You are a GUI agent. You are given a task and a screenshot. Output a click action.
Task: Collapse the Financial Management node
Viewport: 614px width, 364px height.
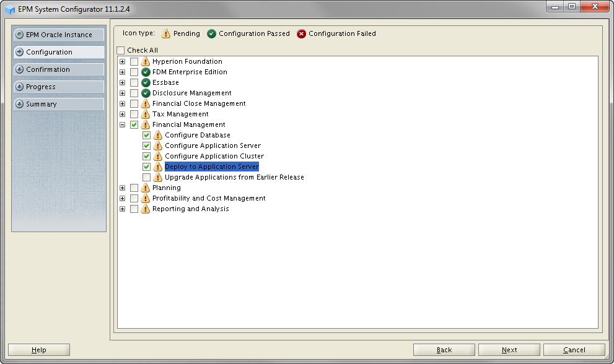point(122,125)
